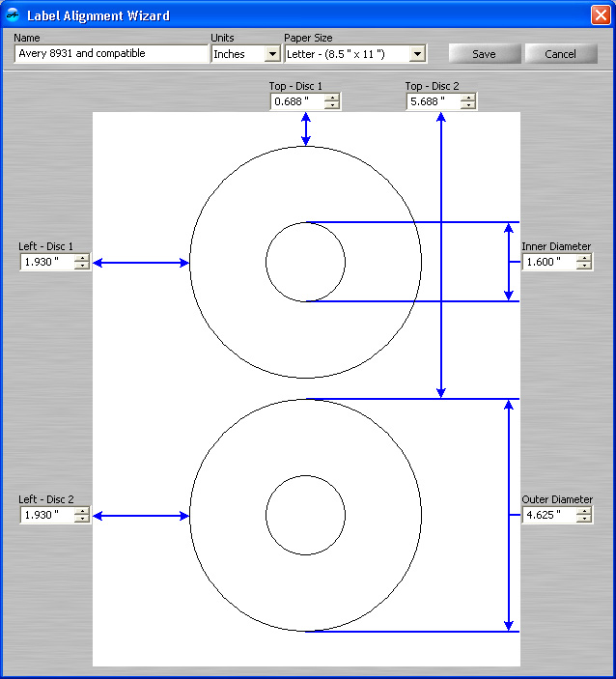
Task: Click the Left - Disc 2 value field
Action: 47,515
